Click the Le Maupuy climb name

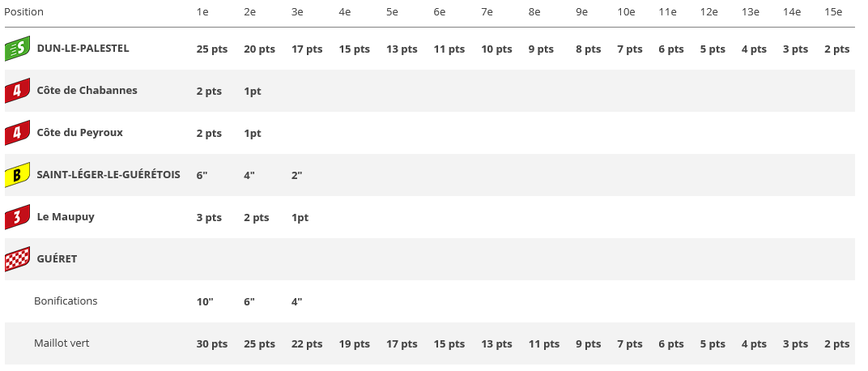(66, 217)
